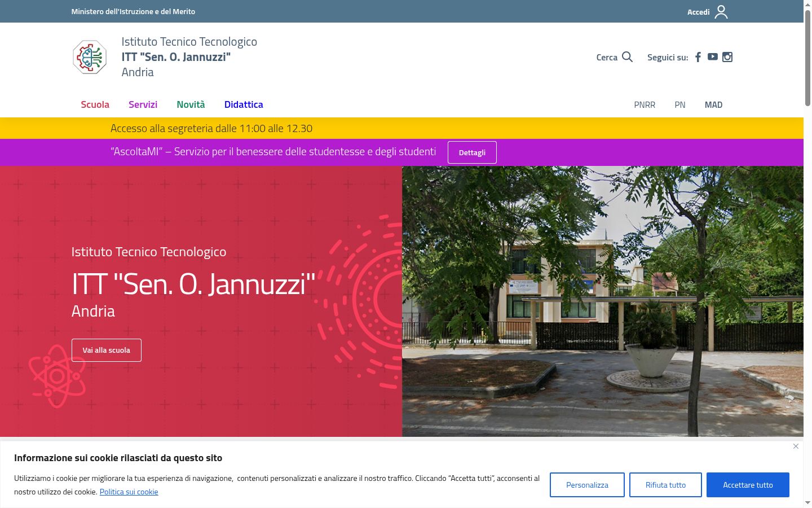Click the segreteria access hours notice

(x=211, y=128)
